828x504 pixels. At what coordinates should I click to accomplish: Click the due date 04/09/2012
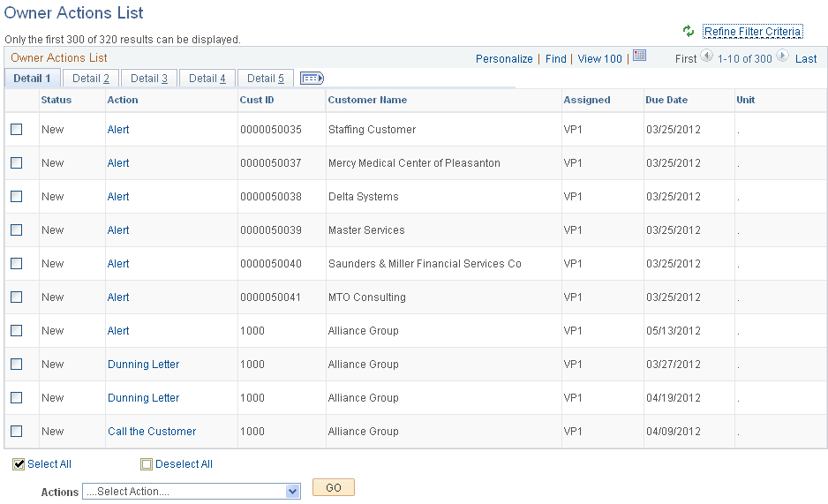coord(674,431)
